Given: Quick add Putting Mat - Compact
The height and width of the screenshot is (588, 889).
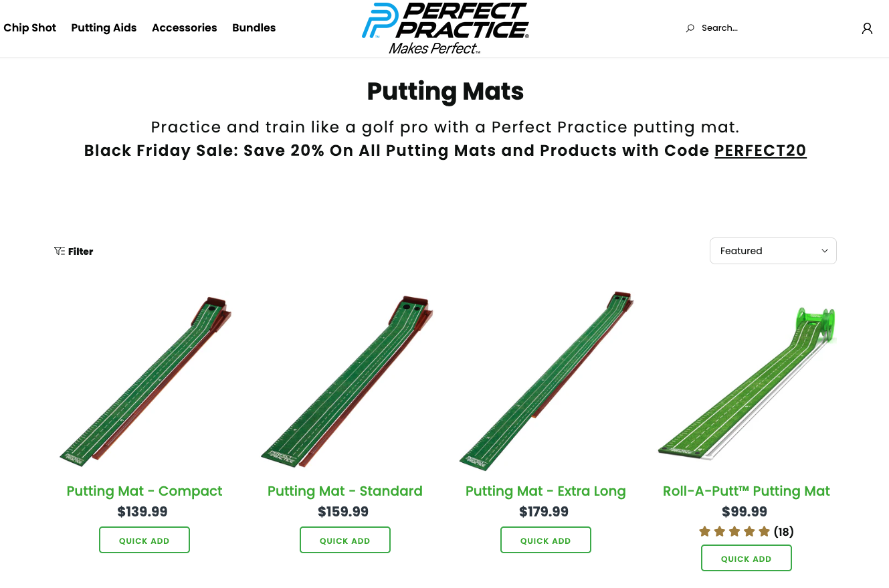Looking at the screenshot, I should [x=144, y=540].
